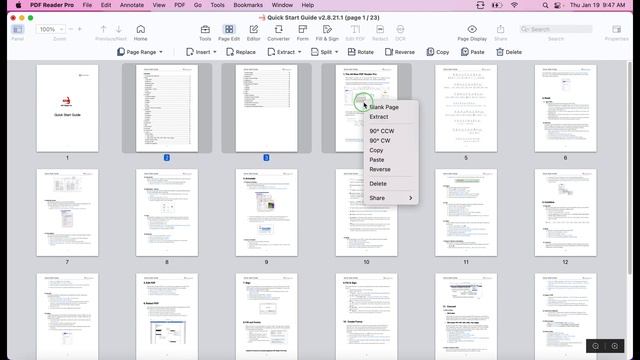Screen dimensions: 640x360
Task: Open the Editor tool icon
Action: [x=253, y=29]
